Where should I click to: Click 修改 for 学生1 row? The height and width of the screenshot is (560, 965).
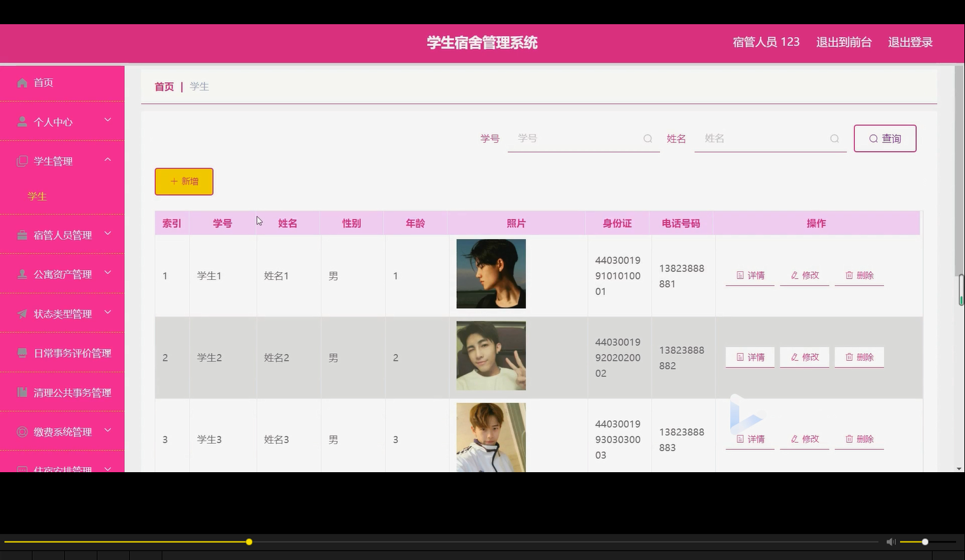click(x=805, y=276)
